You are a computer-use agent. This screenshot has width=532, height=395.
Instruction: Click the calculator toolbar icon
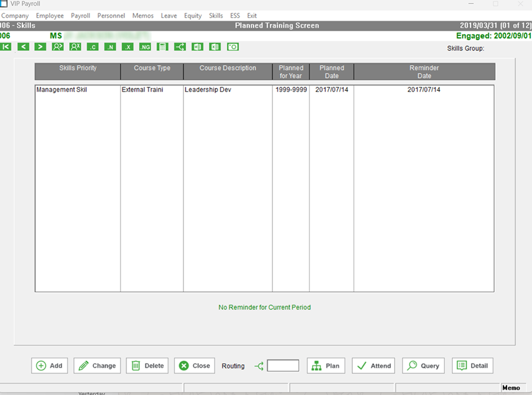(x=163, y=47)
